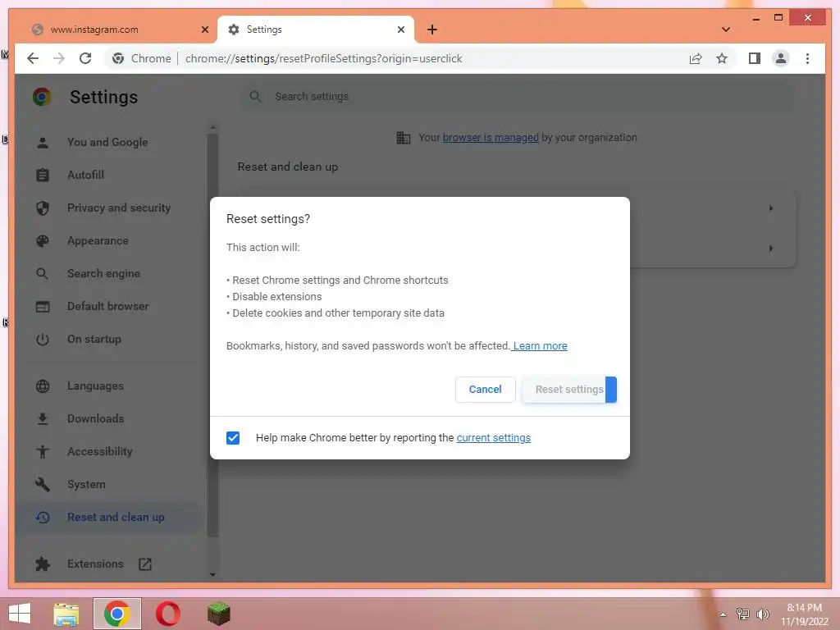Viewport: 840px width, 630px height.
Task: Click the Privacy and security shield icon
Action: point(43,208)
